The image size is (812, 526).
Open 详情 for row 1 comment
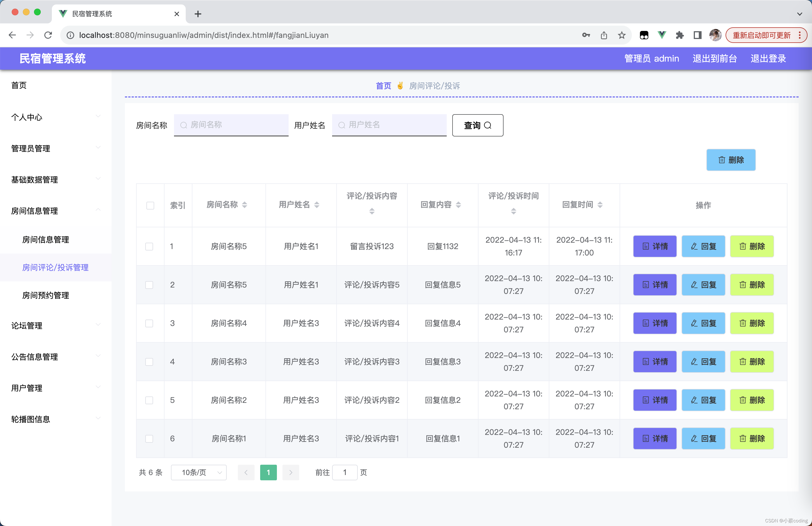click(654, 246)
